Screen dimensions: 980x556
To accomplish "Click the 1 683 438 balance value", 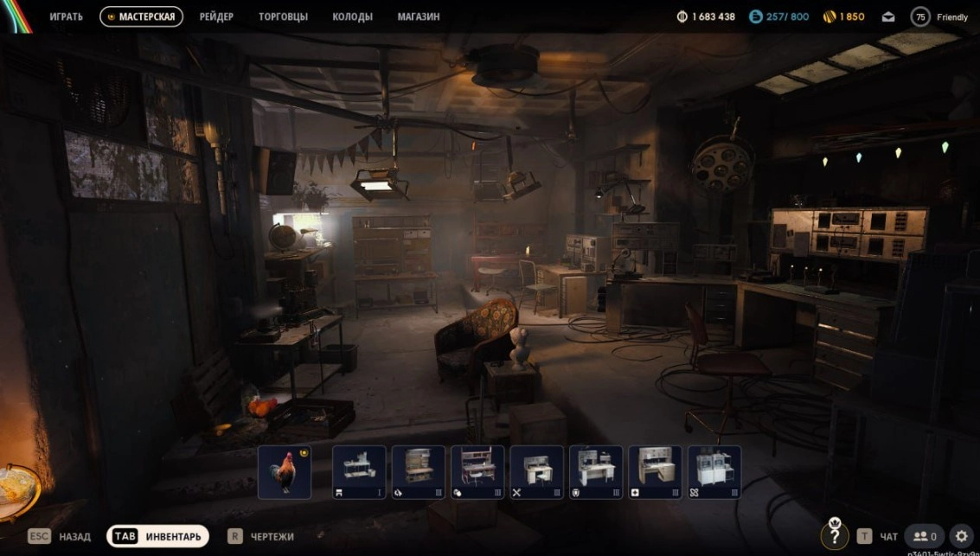I will click(x=713, y=17).
